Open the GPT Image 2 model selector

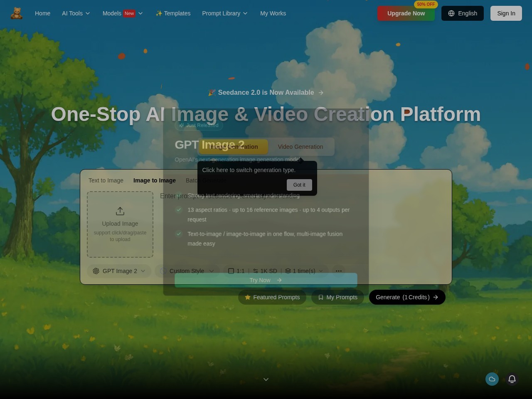coord(119,271)
